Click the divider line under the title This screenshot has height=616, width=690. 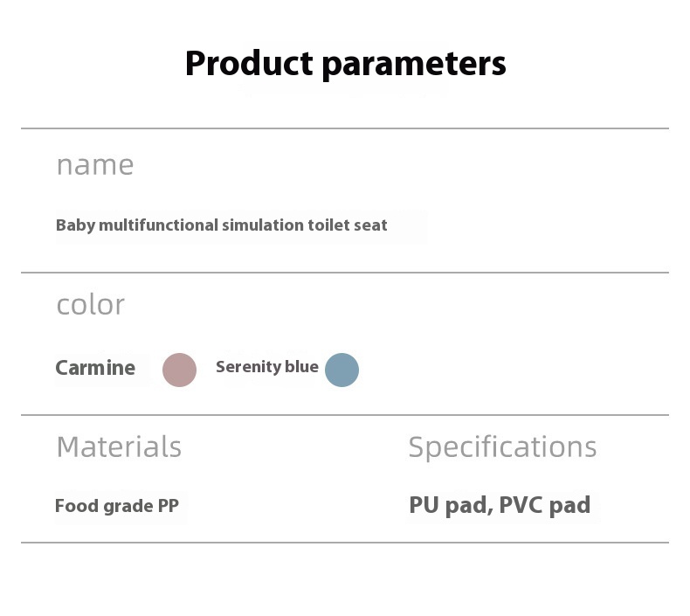345,128
